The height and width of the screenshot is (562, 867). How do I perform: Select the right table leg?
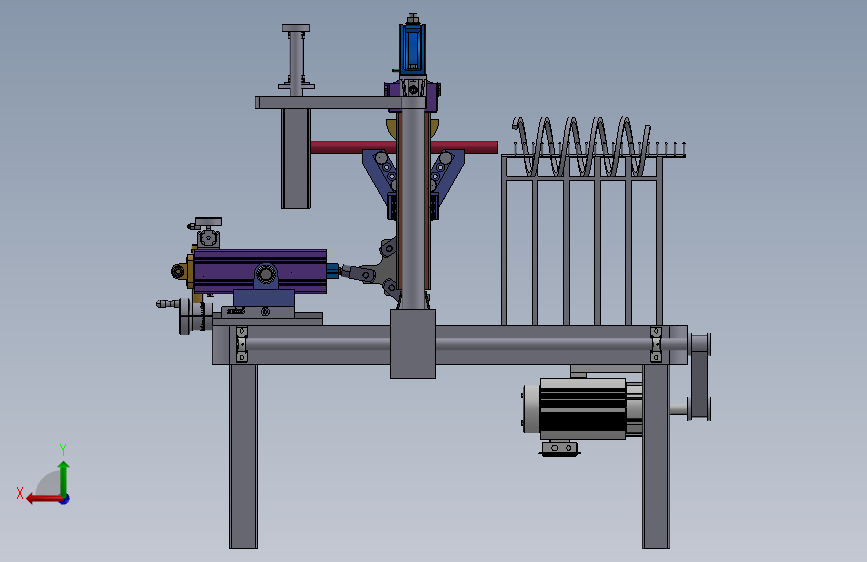(x=656, y=456)
